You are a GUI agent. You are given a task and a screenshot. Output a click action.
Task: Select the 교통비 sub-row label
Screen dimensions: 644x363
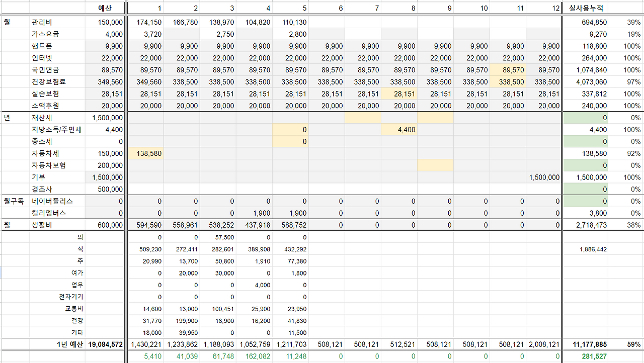74,309
